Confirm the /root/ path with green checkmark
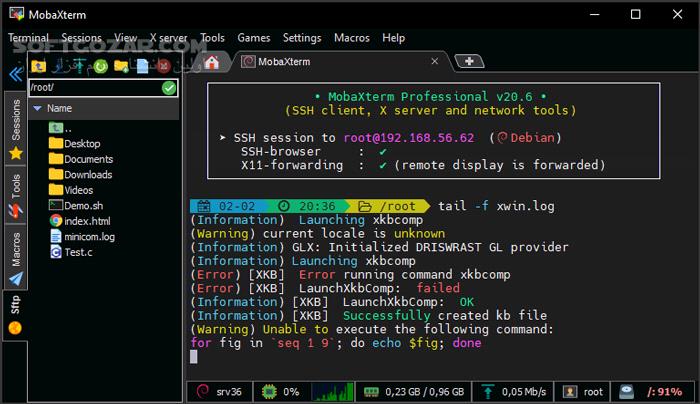700x404 pixels. coord(169,88)
